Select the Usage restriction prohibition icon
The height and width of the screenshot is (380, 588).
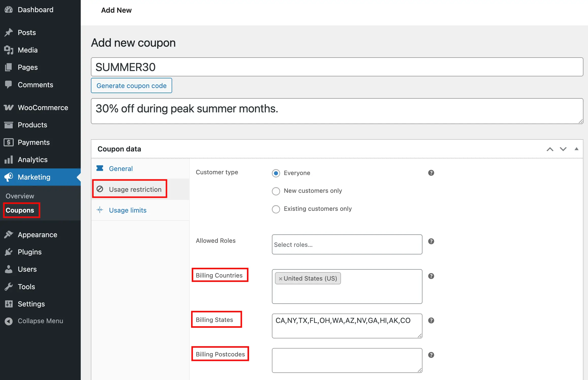coord(100,189)
